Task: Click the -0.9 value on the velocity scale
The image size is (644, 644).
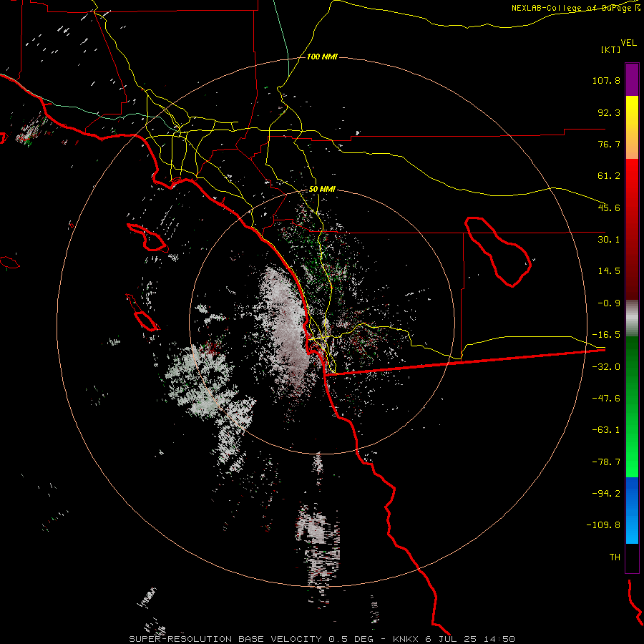Action: tap(609, 303)
